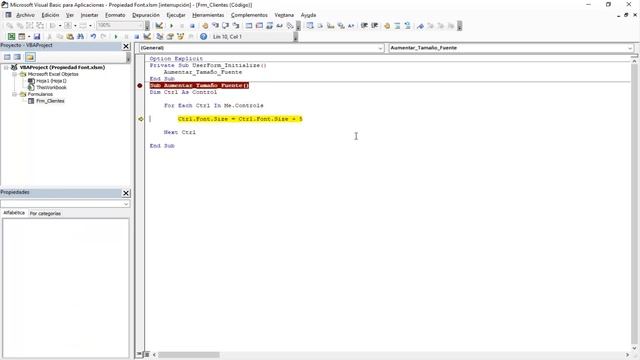Toggle Bookmark with the blue flag icon
This screenshot has height=360, width=640.
click(420, 26)
